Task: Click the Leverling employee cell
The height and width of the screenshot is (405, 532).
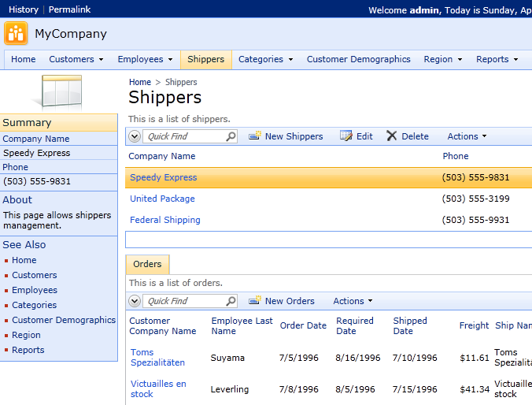Action: click(229, 389)
